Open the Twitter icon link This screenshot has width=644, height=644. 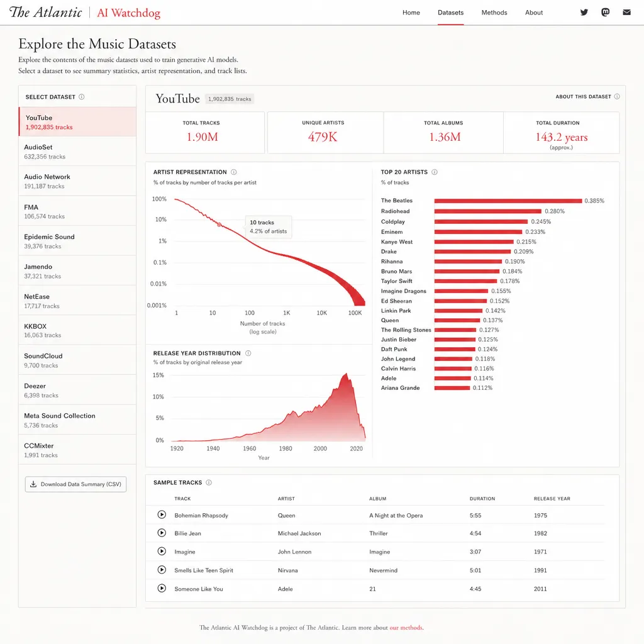pos(584,13)
